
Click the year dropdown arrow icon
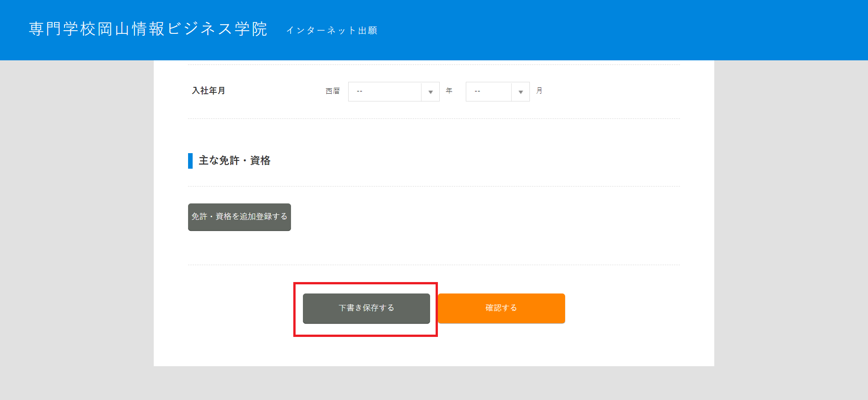[430, 92]
